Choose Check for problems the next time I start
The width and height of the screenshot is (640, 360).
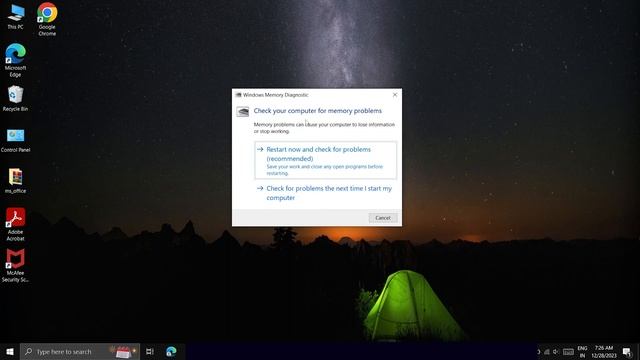(x=325, y=193)
